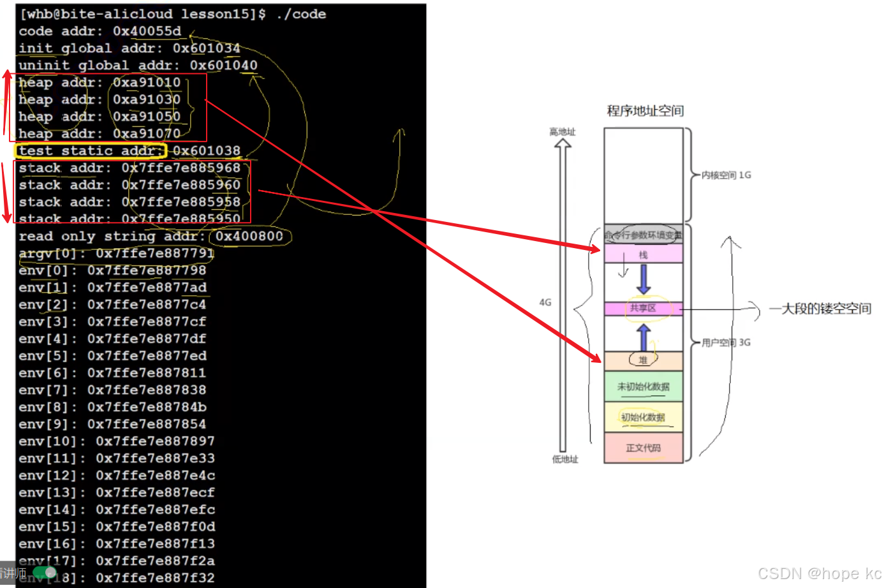Click the 程序地址空间 diagram title
884x588 pixels.
pos(645,111)
